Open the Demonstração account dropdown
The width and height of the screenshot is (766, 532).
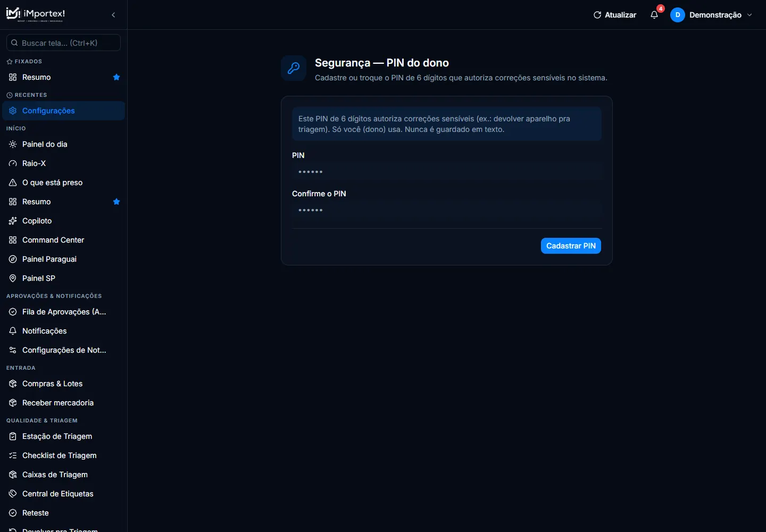tap(712, 15)
